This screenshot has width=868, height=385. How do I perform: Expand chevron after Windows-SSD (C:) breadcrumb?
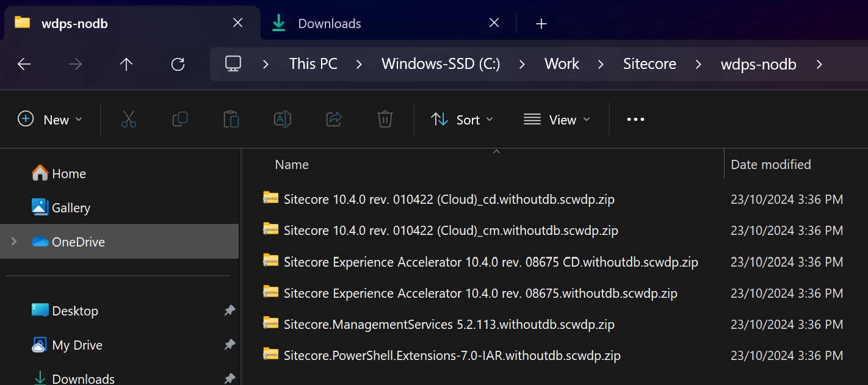pyautogui.click(x=523, y=64)
